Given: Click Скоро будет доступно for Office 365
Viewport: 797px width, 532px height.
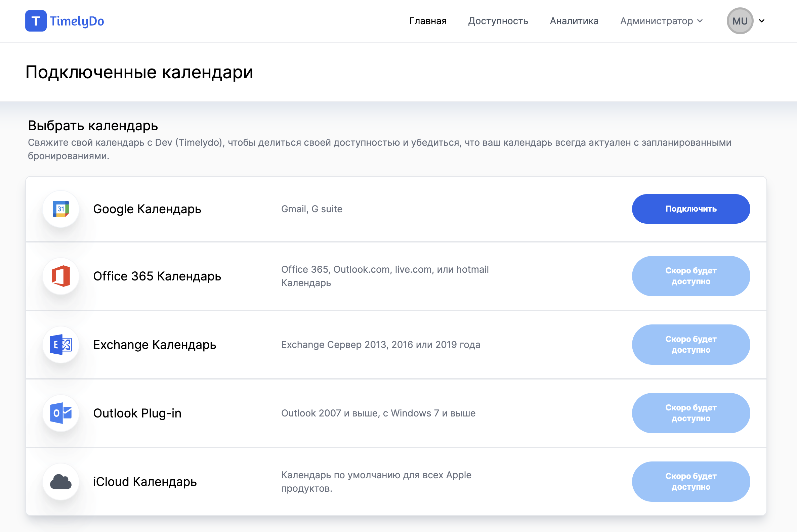Looking at the screenshot, I should (x=691, y=276).
